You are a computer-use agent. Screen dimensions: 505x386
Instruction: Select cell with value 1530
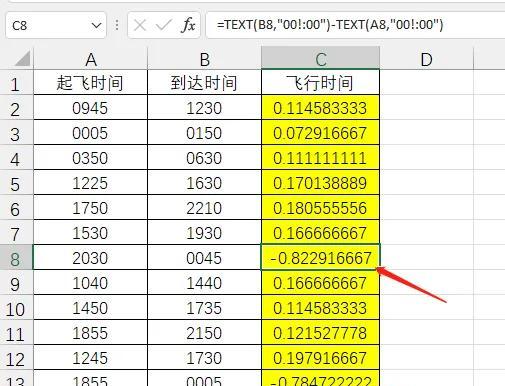(x=91, y=233)
